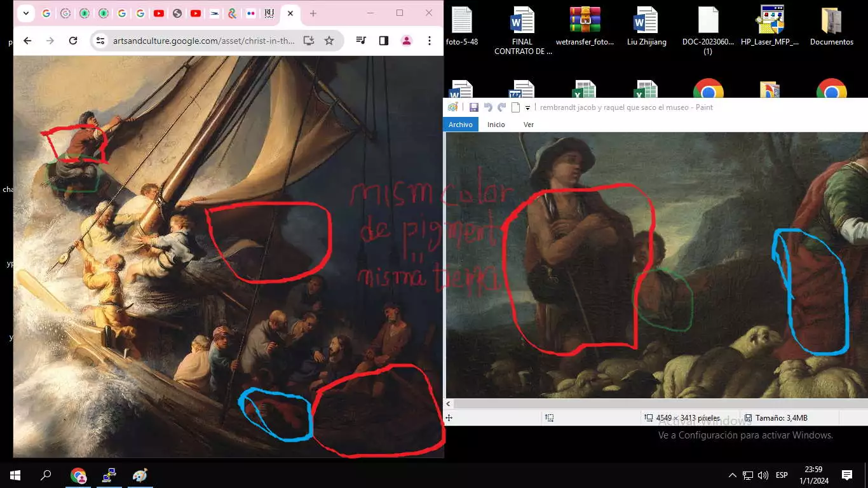Open Chrome's tab search dropdown arrow
This screenshot has width=868, height=488.
[x=25, y=13]
